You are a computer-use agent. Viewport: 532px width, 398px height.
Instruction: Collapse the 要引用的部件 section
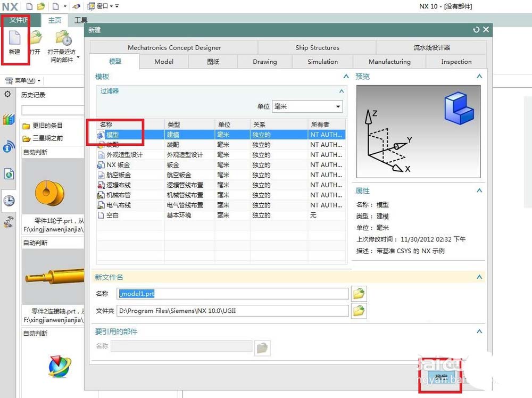[479, 331]
